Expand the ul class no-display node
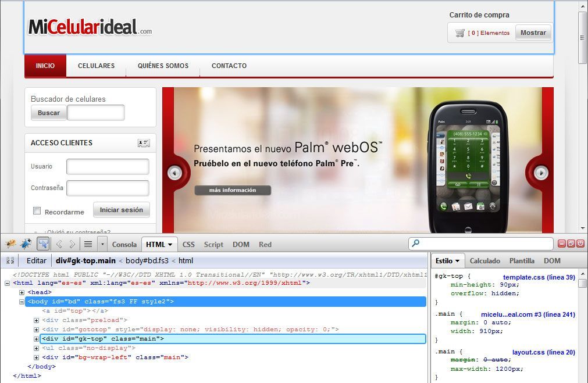Screen dimensions: 588x383 (37, 348)
